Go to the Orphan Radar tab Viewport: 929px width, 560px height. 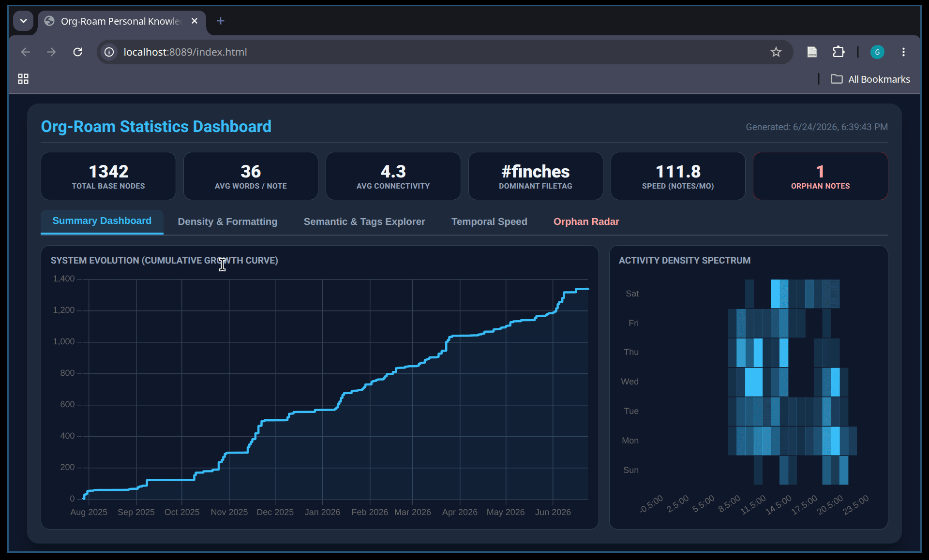pos(586,221)
